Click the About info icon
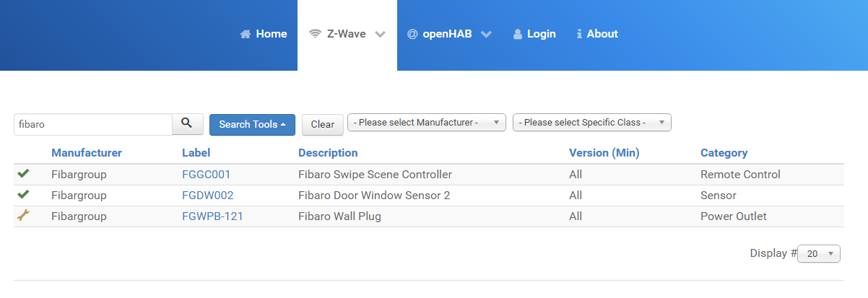The image size is (868, 298). click(x=579, y=34)
